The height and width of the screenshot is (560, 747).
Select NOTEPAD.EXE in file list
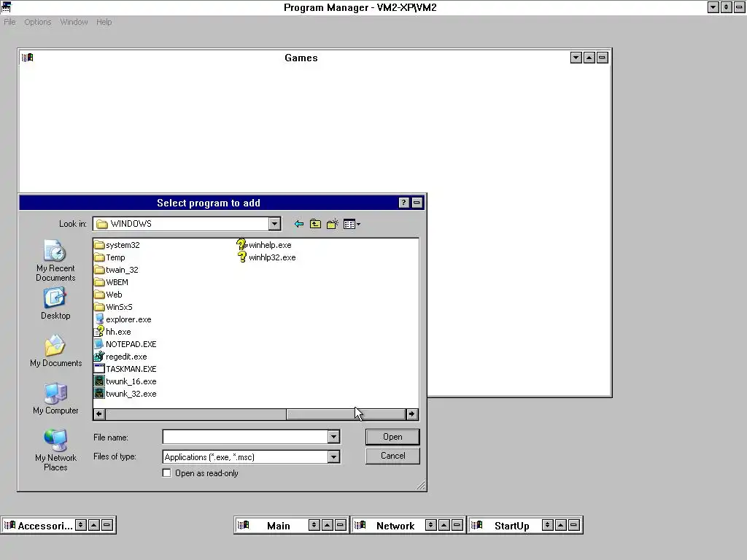pyautogui.click(x=125, y=344)
